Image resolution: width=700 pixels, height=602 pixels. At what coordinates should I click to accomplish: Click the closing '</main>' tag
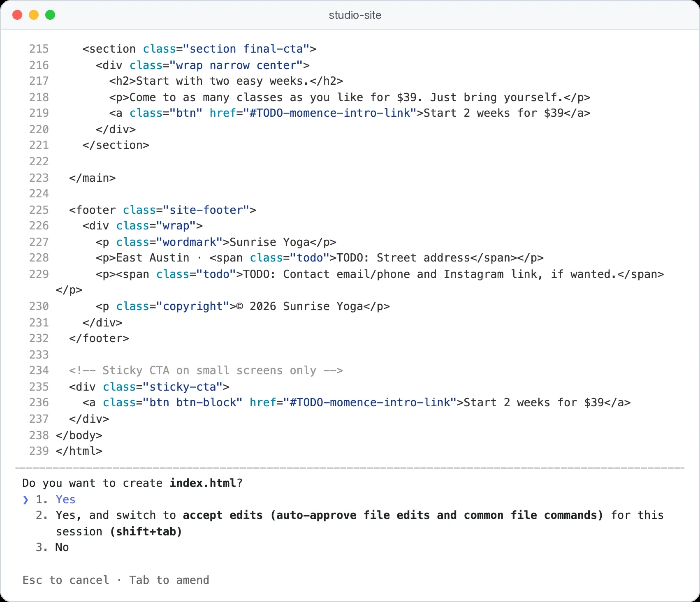click(93, 178)
